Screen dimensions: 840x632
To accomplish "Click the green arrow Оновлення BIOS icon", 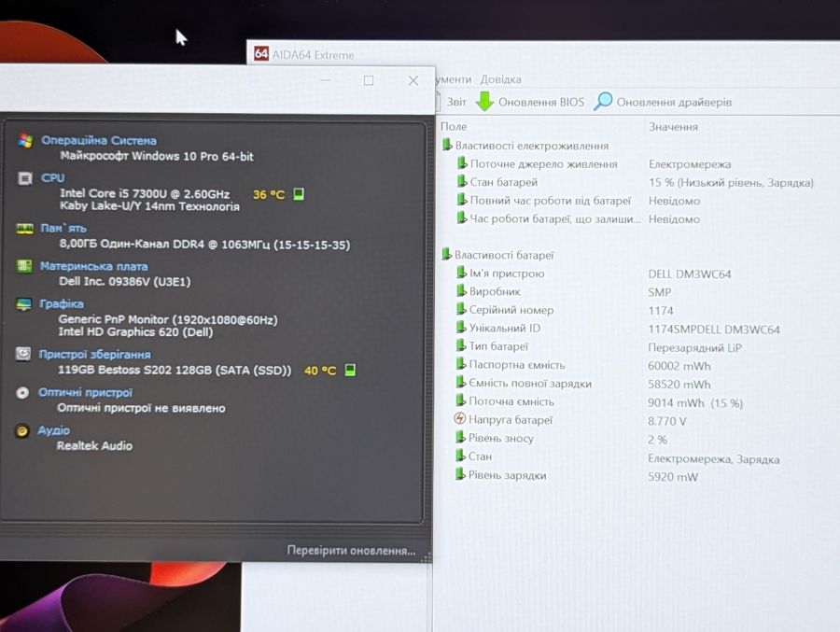I will pyautogui.click(x=484, y=101).
